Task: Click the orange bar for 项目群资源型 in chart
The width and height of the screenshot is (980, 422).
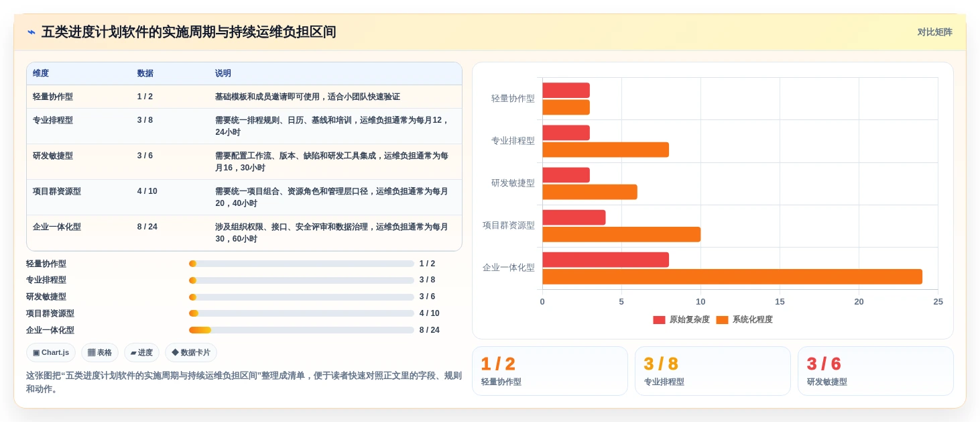Action: (621, 234)
